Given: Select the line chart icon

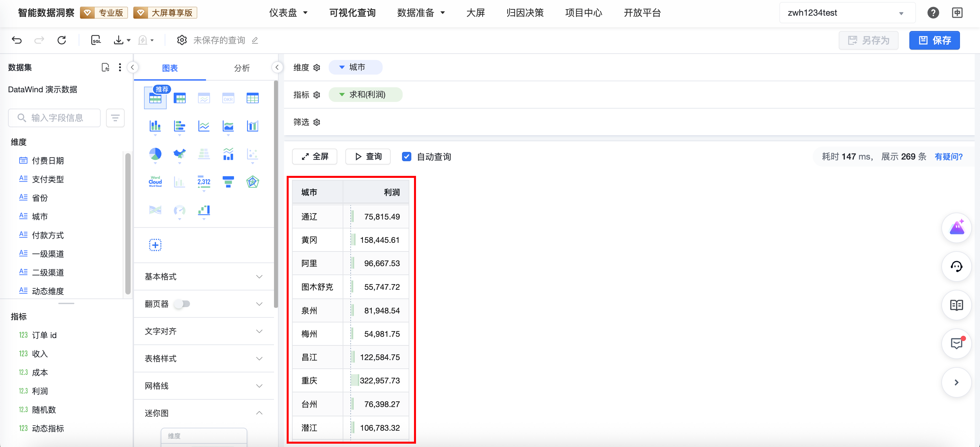Looking at the screenshot, I should pyautogui.click(x=204, y=126).
